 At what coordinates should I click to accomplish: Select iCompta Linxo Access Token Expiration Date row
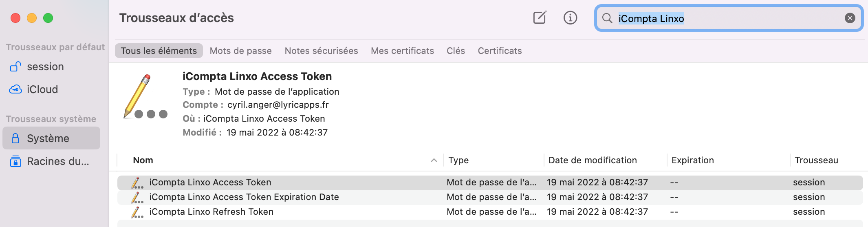click(x=490, y=197)
